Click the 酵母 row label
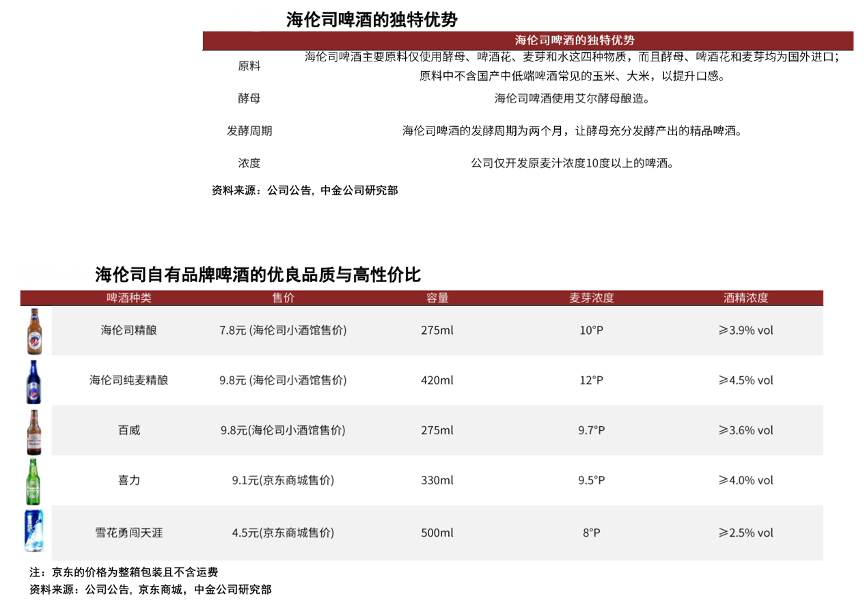The width and height of the screenshot is (866, 606). 249,98
